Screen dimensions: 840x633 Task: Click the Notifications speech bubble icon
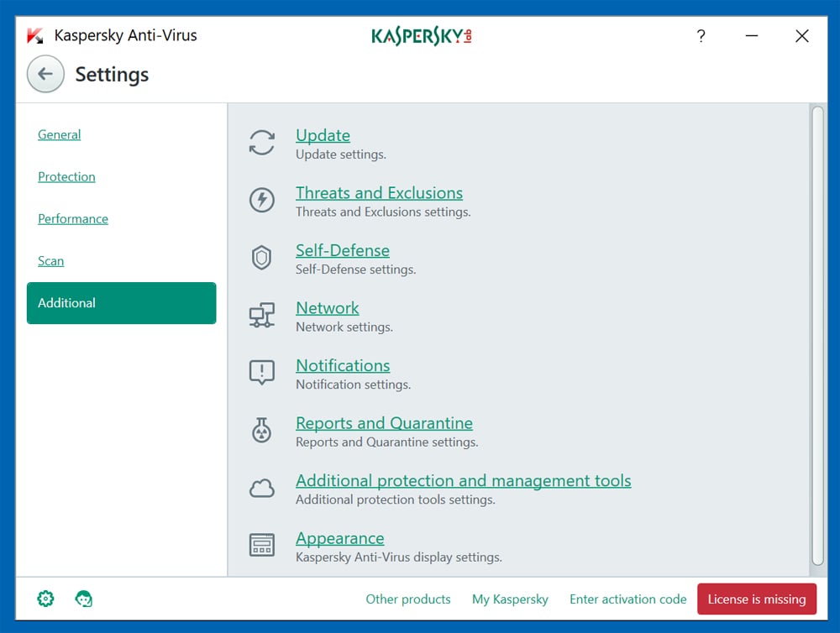(262, 372)
